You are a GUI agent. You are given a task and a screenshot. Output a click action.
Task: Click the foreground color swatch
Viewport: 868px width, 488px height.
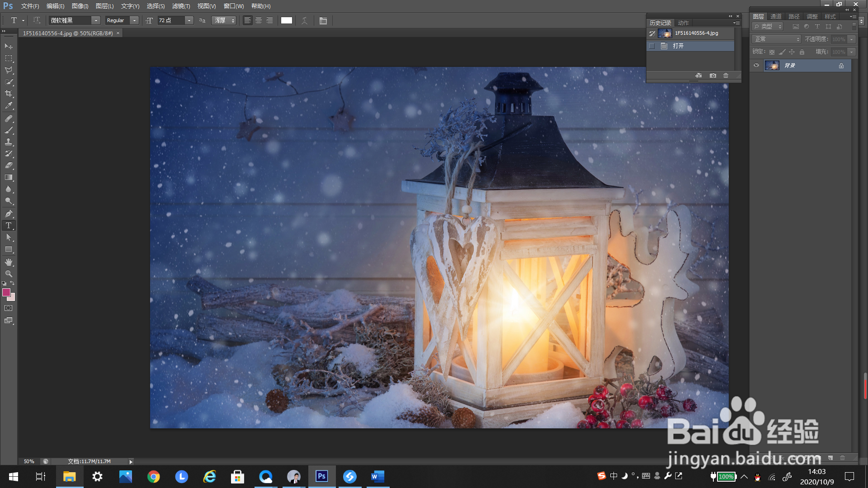6,292
